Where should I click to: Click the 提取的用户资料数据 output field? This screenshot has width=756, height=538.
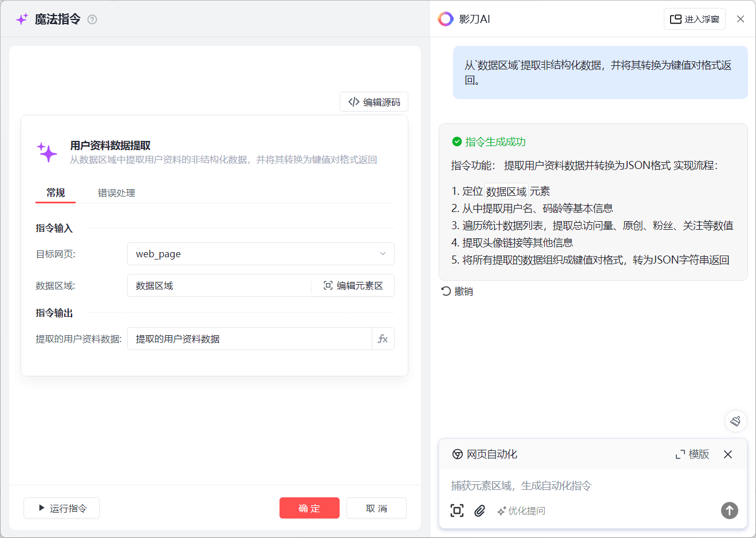250,339
